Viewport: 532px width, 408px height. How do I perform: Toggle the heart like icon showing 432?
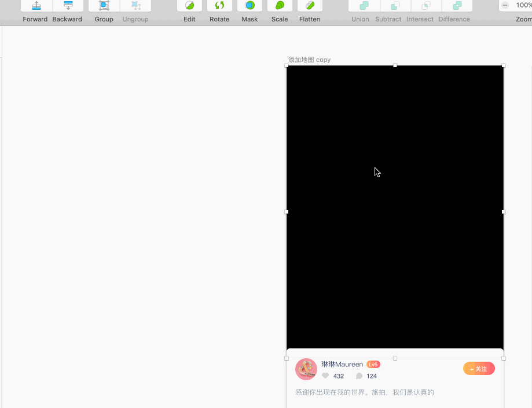325,376
